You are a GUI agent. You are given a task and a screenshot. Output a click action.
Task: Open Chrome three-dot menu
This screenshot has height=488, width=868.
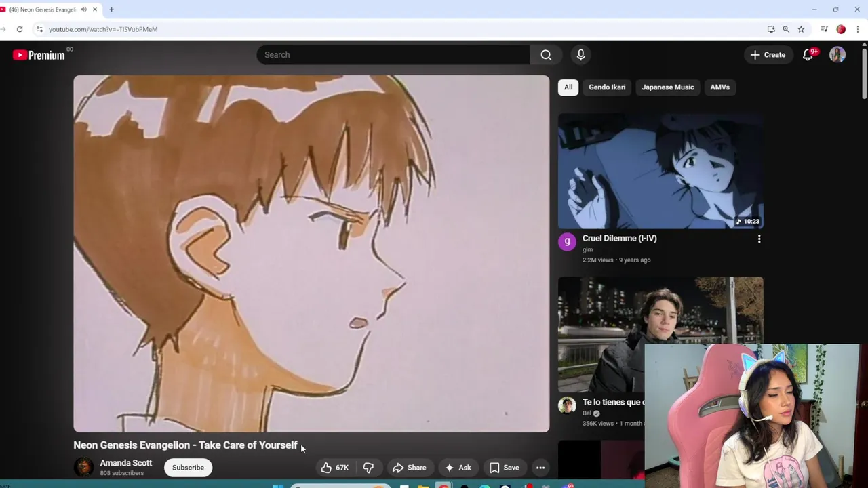pyautogui.click(x=858, y=29)
